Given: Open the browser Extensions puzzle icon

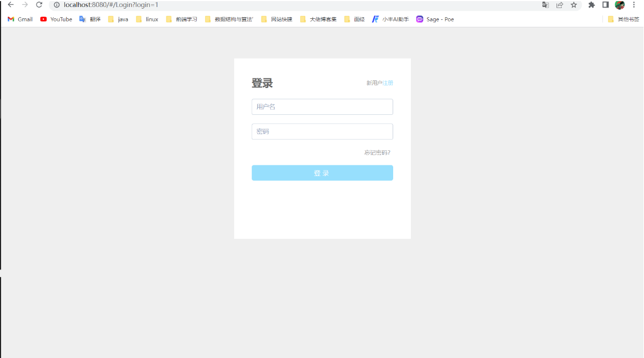Looking at the screenshot, I should [591, 5].
